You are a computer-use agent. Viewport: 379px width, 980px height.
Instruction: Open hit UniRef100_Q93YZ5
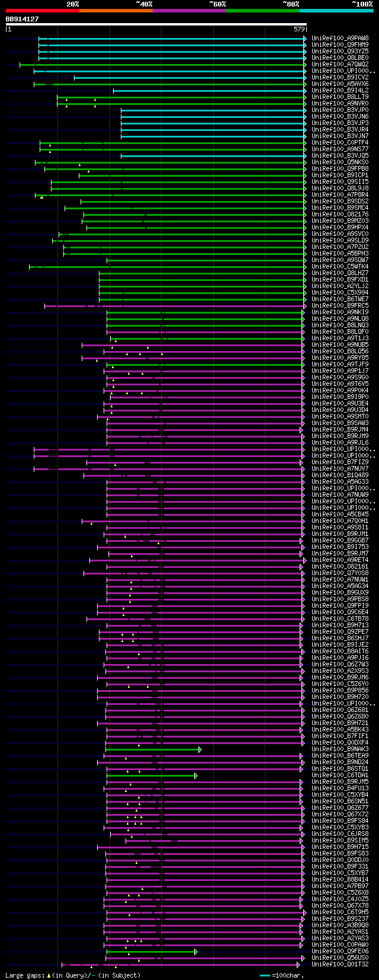(x=340, y=51)
